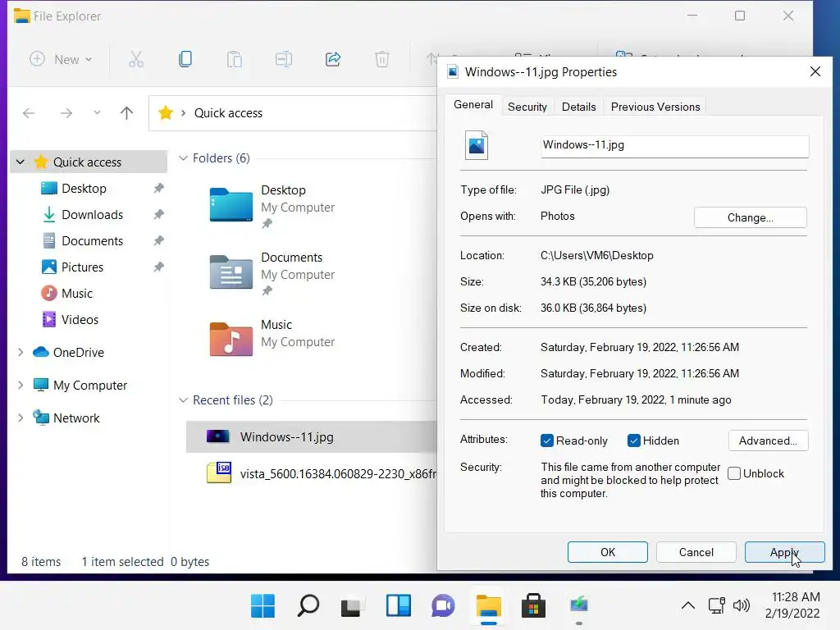
Task: Open Microsoft Store from taskbar
Action: click(533, 606)
